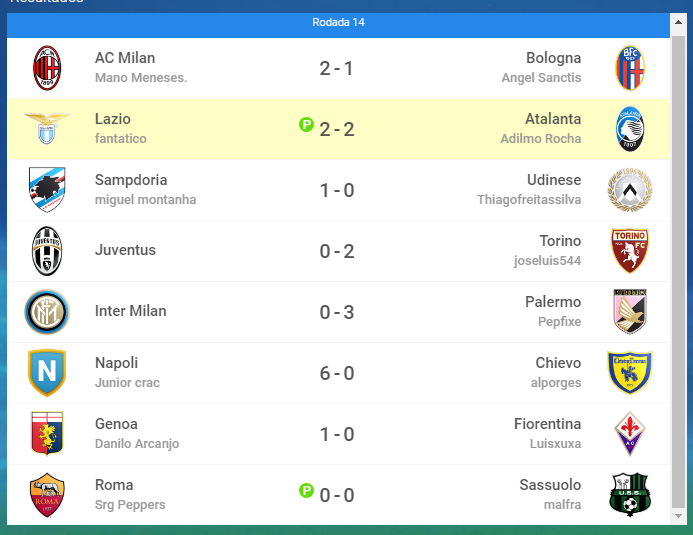This screenshot has height=535, width=693.
Task: Click the Sampdoria shield logo
Action: click(47, 190)
